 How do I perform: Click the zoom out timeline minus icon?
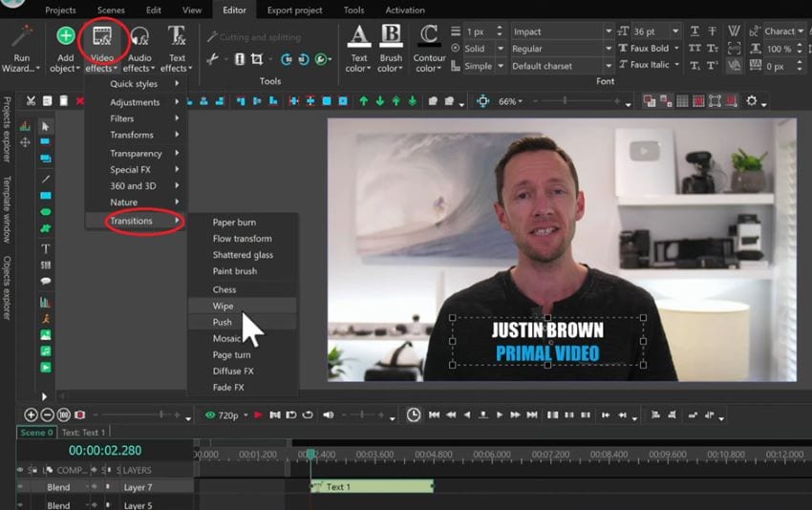coord(47,414)
